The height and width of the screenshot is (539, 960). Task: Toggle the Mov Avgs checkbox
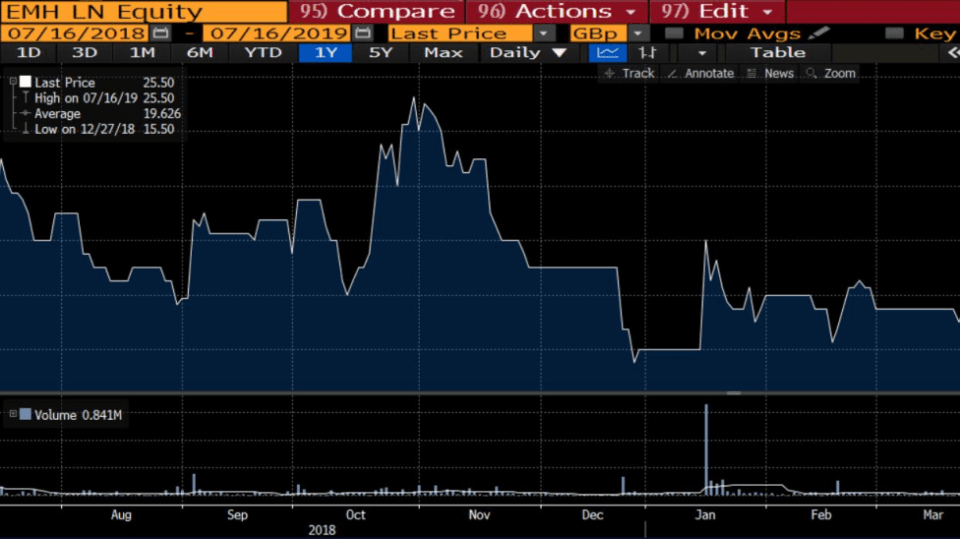pos(674,33)
